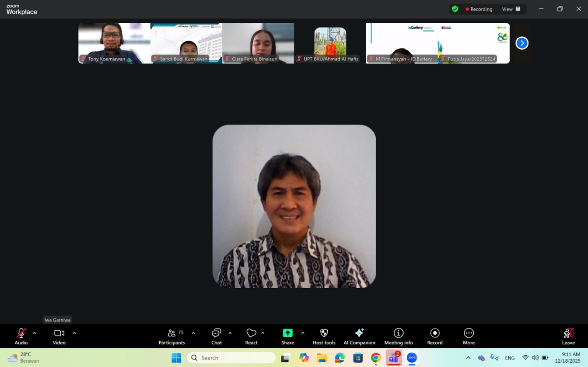Open the View layout menu

(511, 9)
